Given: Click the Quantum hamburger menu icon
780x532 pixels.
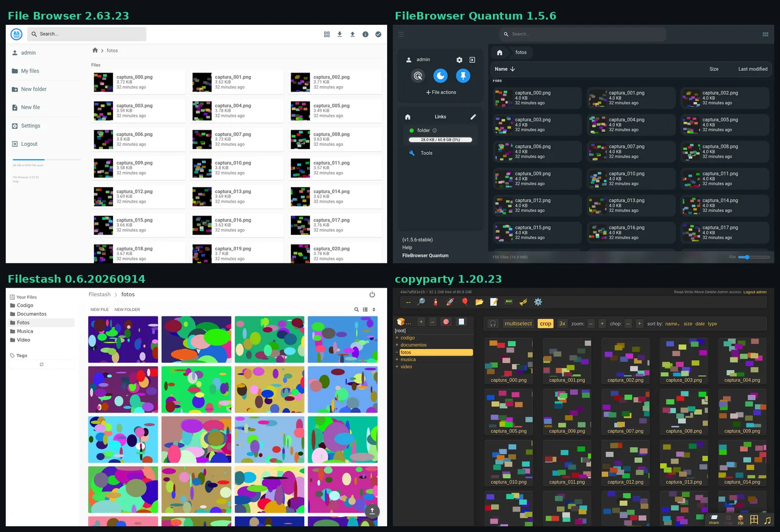Looking at the screenshot, I should click(401, 34).
